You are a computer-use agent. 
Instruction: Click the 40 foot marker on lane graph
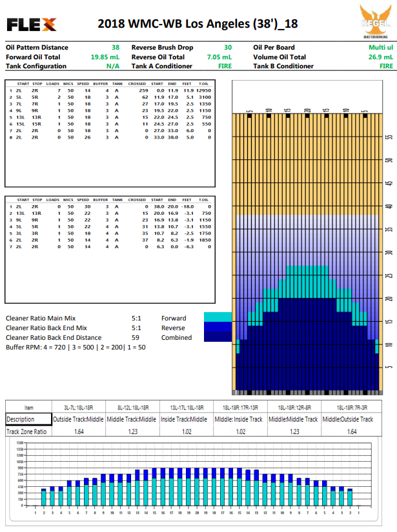click(x=389, y=206)
